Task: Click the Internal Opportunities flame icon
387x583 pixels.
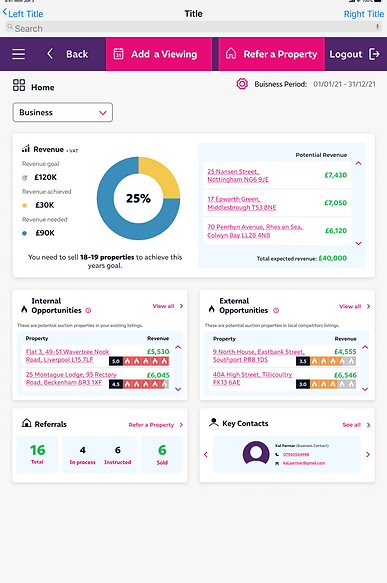Action: pyautogui.click(x=24, y=309)
